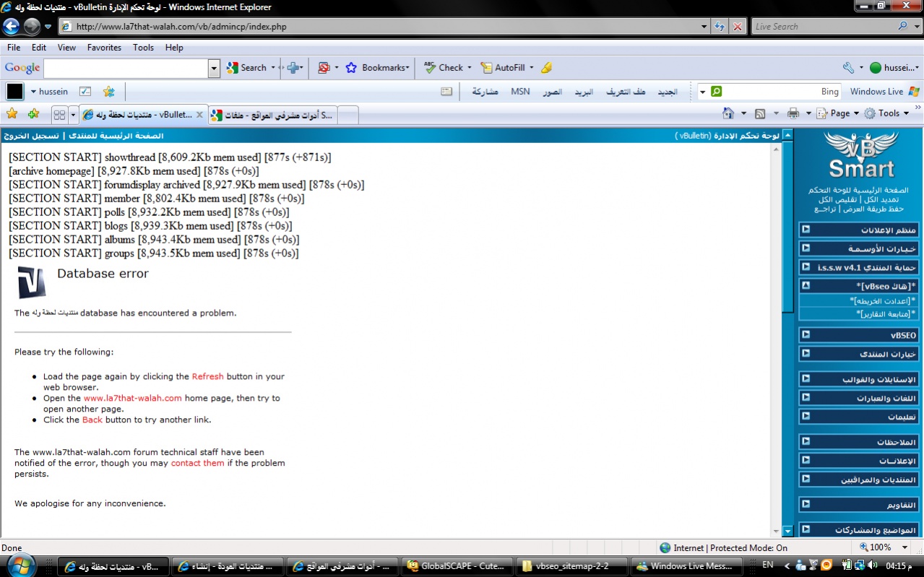This screenshot has height=577, width=924.
Task: Collapse the هاك vBseo sidebar section
Action: [806, 286]
